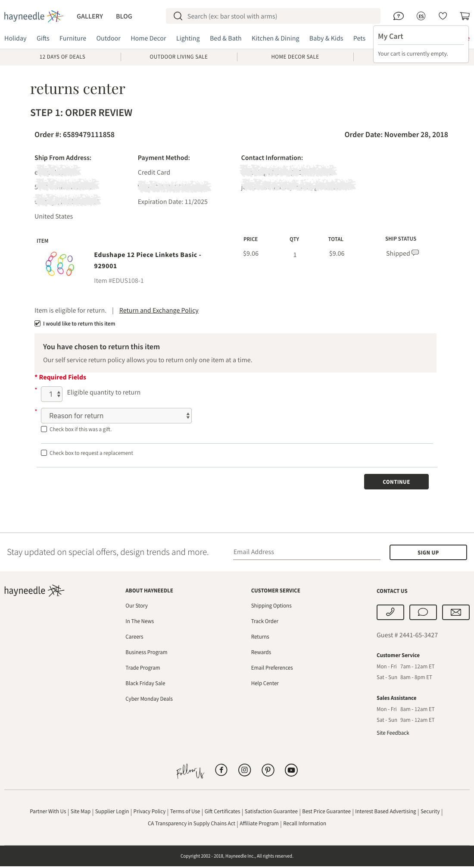Uncheck 'I would like to return this item'
The image size is (474, 868).
pyautogui.click(x=37, y=323)
